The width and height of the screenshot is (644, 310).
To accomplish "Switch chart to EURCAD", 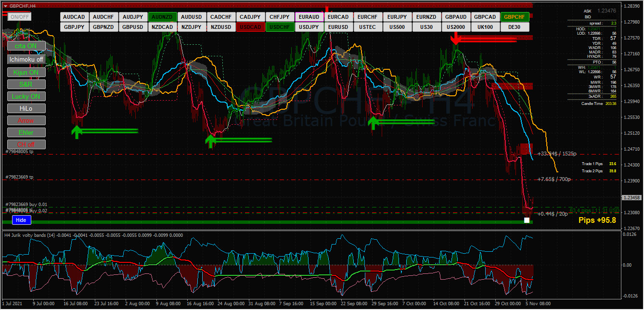I will pyautogui.click(x=338, y=17).
